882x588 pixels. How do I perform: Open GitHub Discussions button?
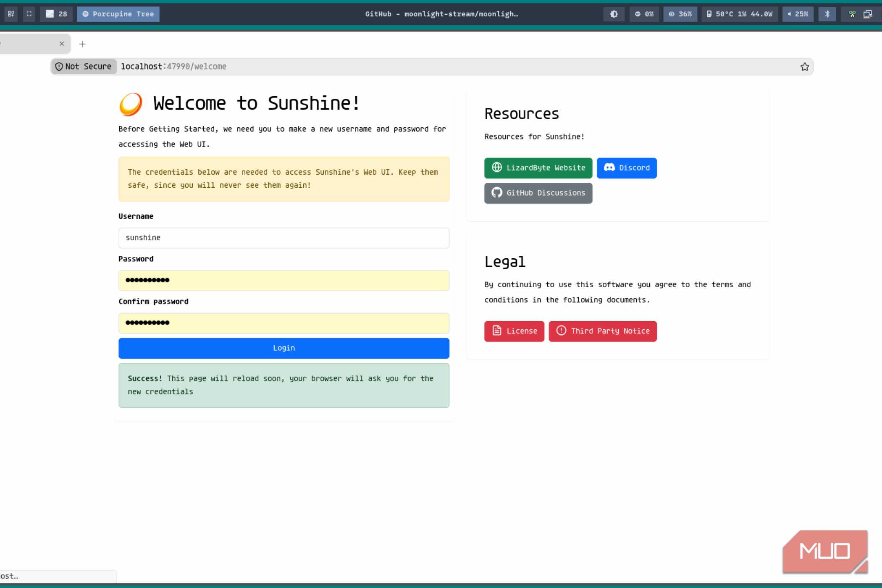coord(538,193)
